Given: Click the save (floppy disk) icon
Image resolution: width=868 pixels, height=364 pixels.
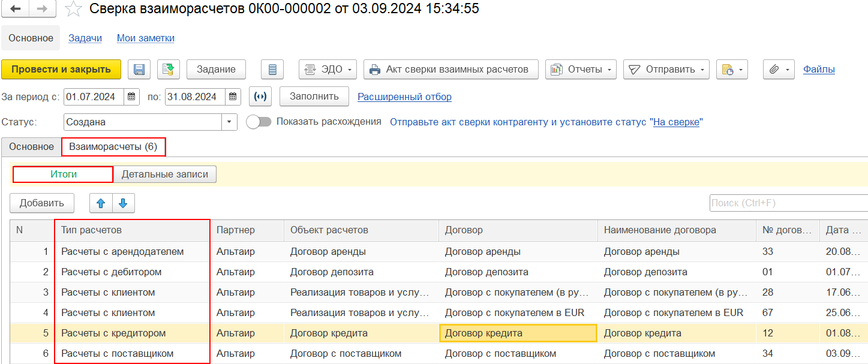Looking at the screenshot, I should point(139,70).
